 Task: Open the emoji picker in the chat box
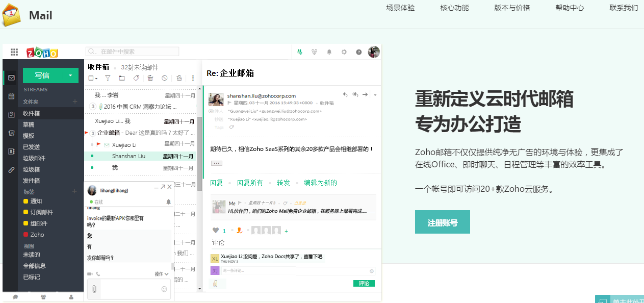pos(164,289)
